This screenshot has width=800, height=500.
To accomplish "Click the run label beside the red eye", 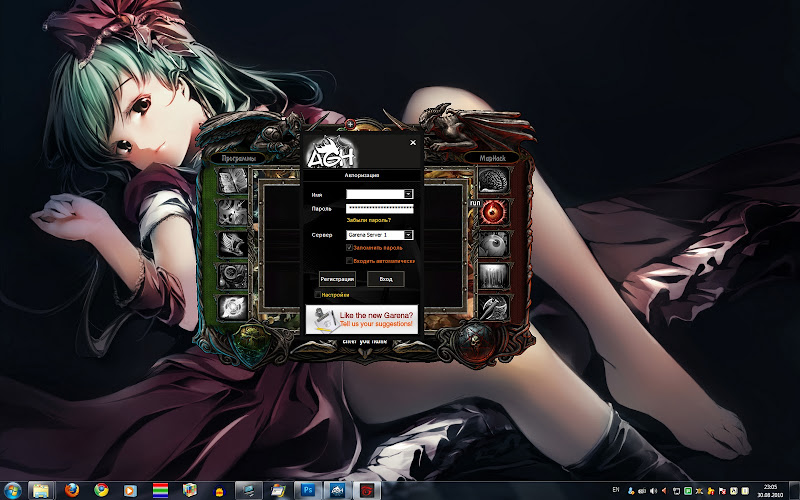I will click(475, 203).
